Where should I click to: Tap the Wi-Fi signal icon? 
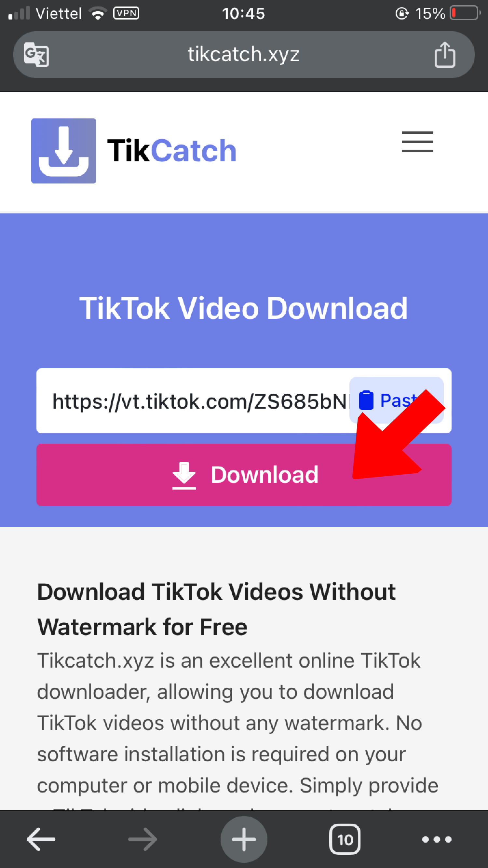point(98,13)
